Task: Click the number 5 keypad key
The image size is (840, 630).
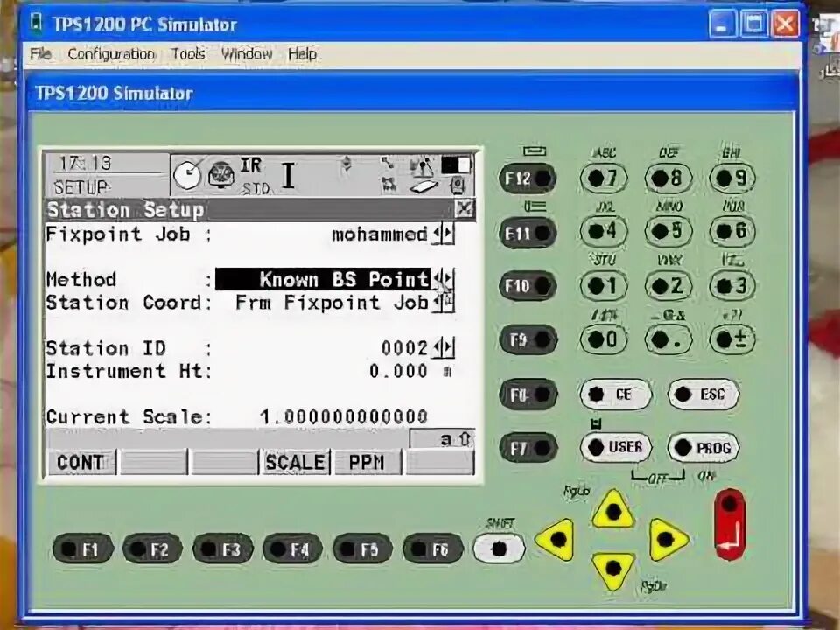Action: (x=668, y=231)
